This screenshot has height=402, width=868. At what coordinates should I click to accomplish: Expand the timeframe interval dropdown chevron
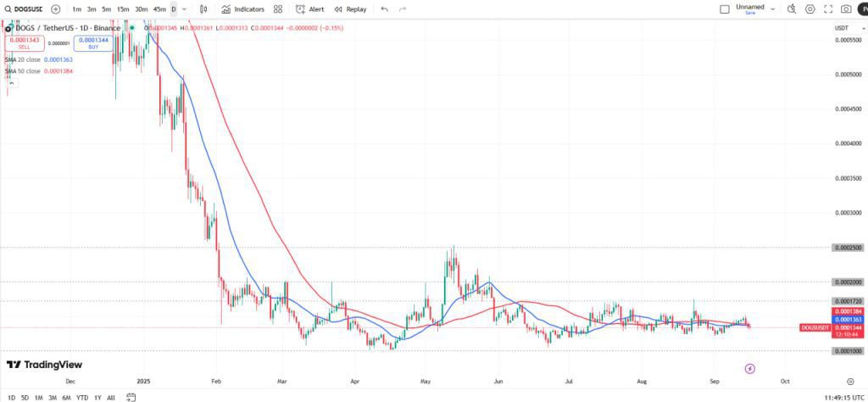tap(186, 9)
